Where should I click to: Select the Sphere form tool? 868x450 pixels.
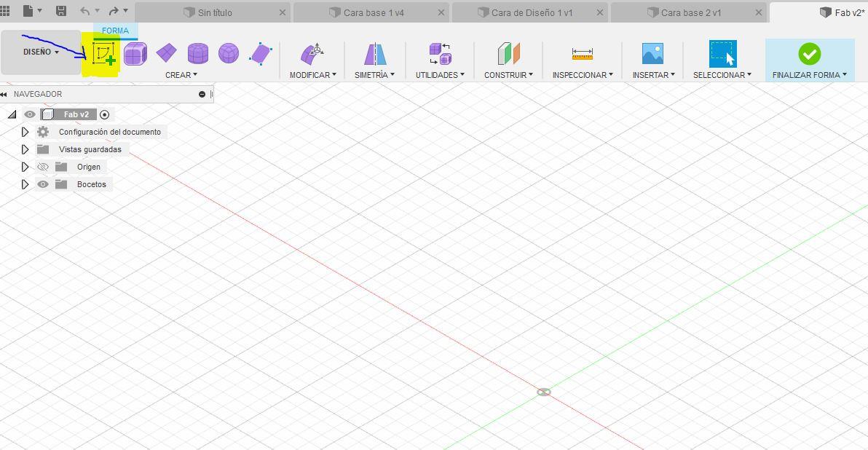[x=229, y=53]
